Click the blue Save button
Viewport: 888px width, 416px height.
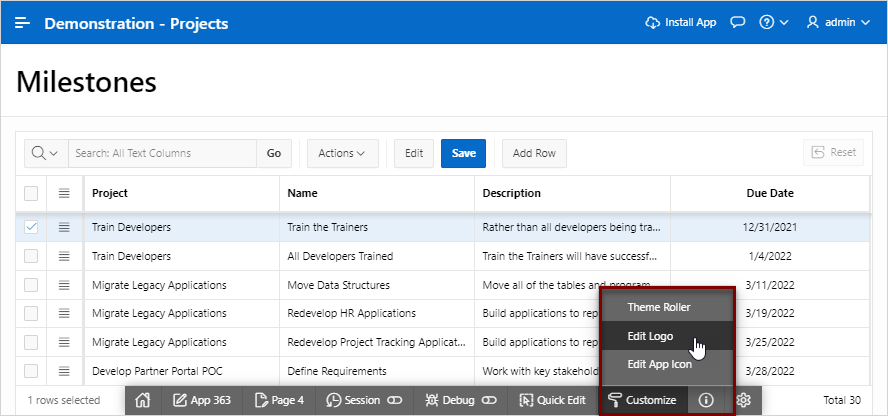[x=463, y=153]
